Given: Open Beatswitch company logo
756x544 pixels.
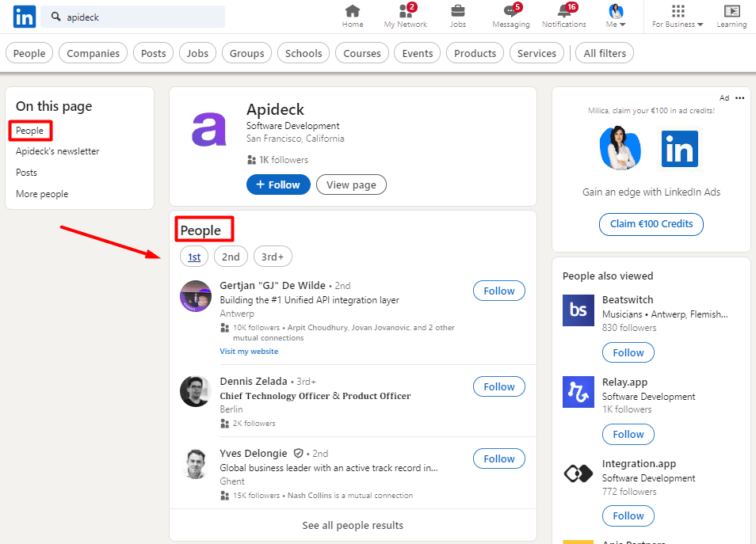Looking at the screenshot, I should (x=578, y=310).
